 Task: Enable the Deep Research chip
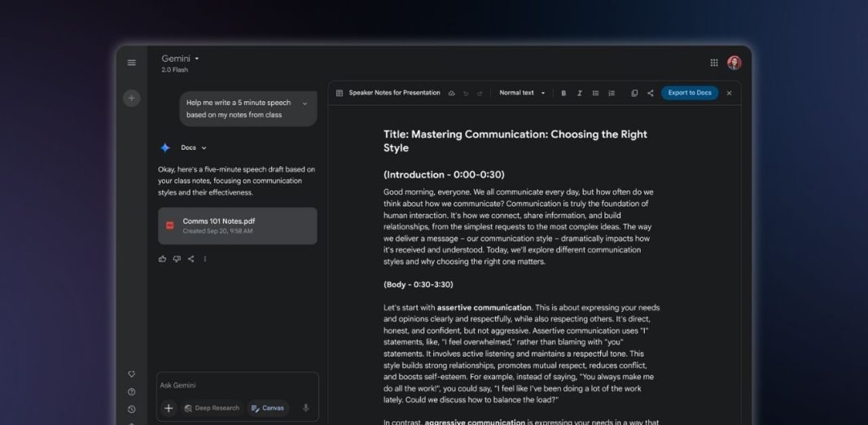point(212,409)
